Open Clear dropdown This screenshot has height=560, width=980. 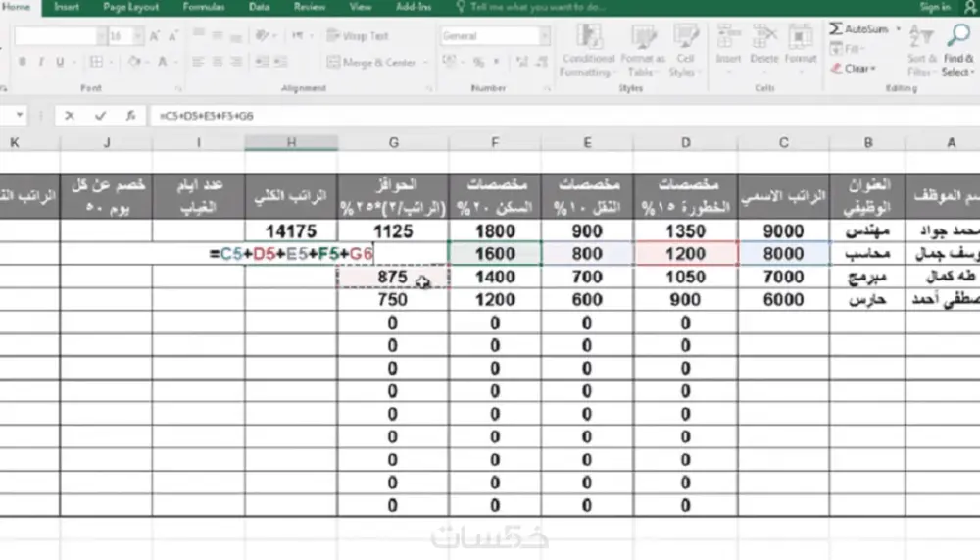click(854, 69)
